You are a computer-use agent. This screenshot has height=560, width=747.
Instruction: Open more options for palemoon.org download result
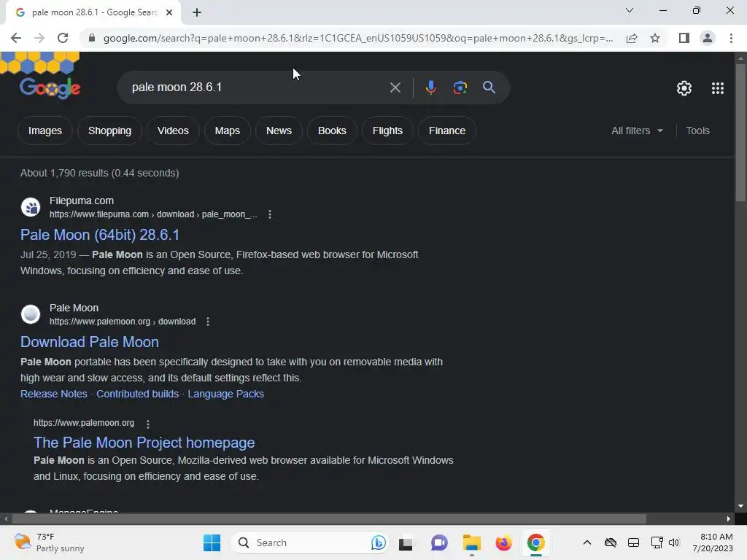tap(208, 322)
